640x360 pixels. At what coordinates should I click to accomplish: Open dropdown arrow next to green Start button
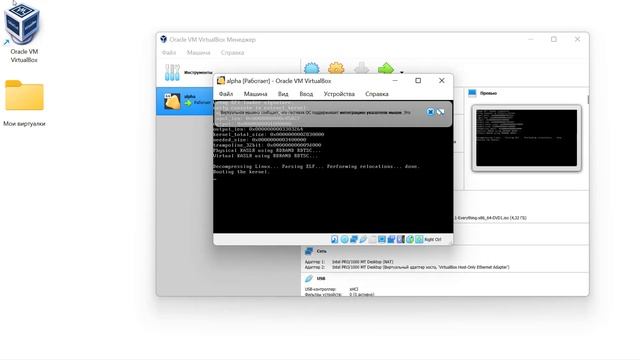point(402,72)
